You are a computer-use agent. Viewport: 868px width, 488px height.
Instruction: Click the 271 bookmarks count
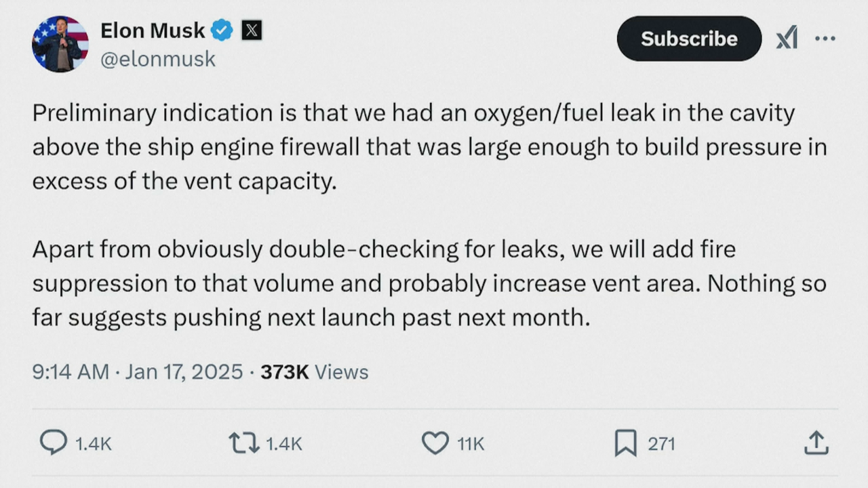[661, 444]
